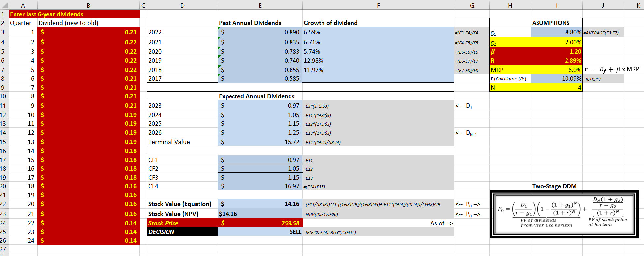Viewport: 644px width, 256px height.
Task: Select the 2022 year cell
Action: (x=182, y=32)
